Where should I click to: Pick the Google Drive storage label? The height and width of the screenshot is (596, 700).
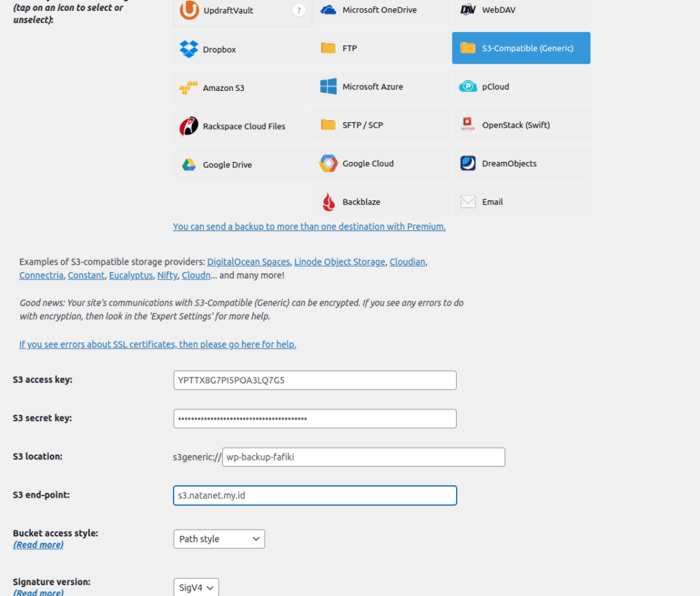point(228,165)
